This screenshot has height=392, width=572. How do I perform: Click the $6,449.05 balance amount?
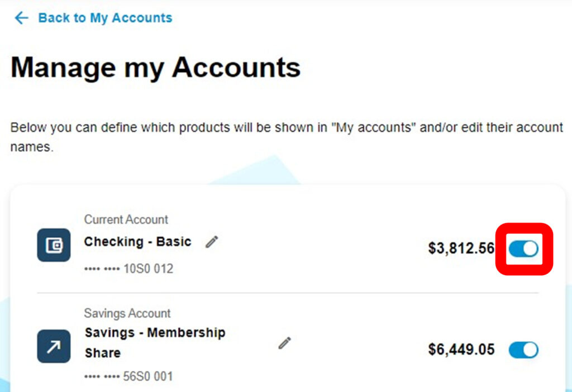click(x=461, y=350)
